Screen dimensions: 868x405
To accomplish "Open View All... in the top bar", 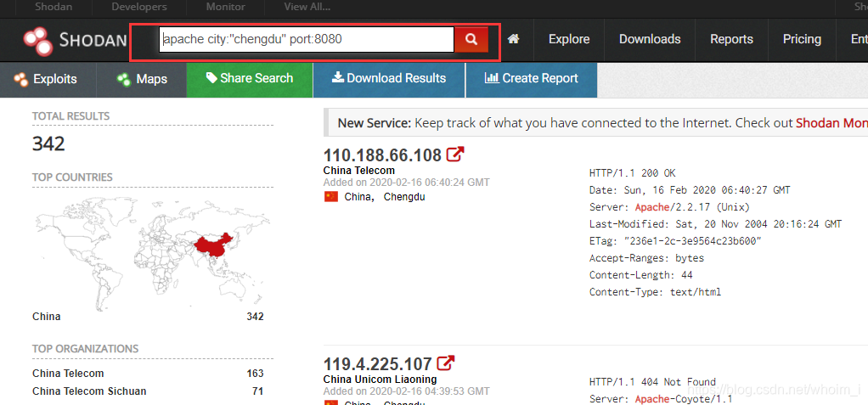I will pos(307,7).
